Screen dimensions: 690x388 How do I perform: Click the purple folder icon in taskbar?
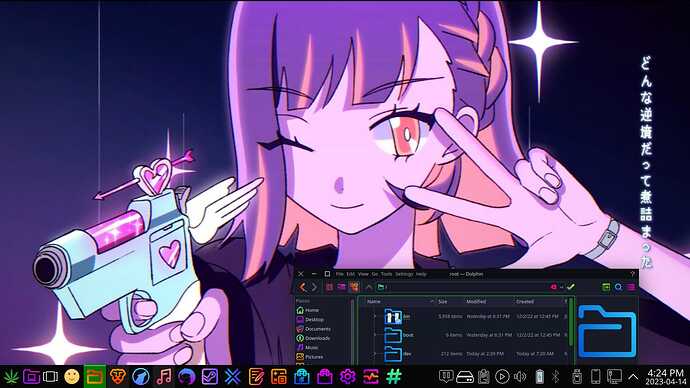coord(31,377)
